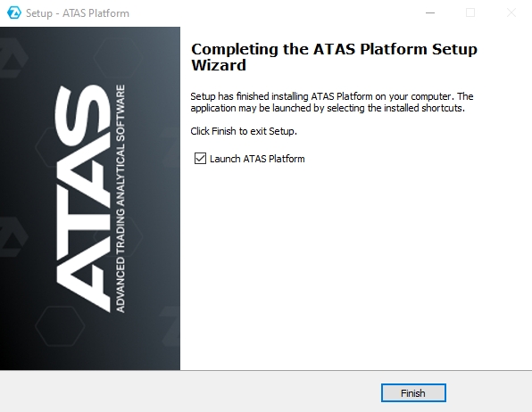Screen dimensions: 532x412
Task: Click the 'Setup has finished installing' paragraph
Action: (332, 102)
